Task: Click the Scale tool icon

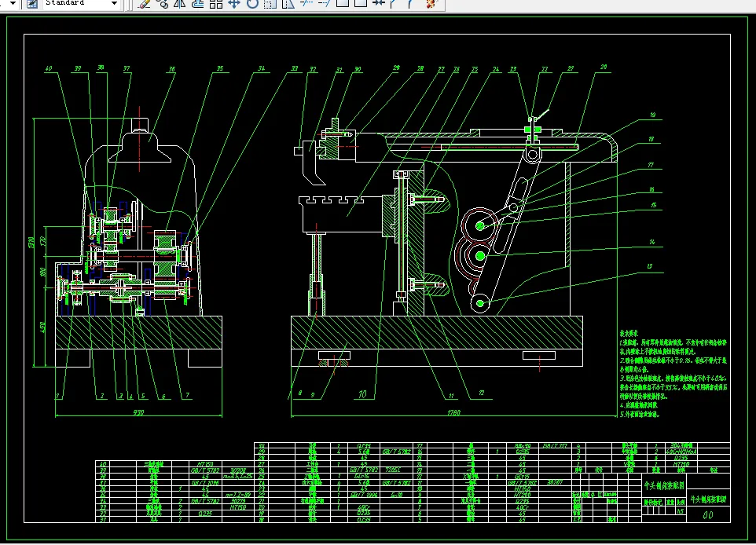Action: click(270, 4)
